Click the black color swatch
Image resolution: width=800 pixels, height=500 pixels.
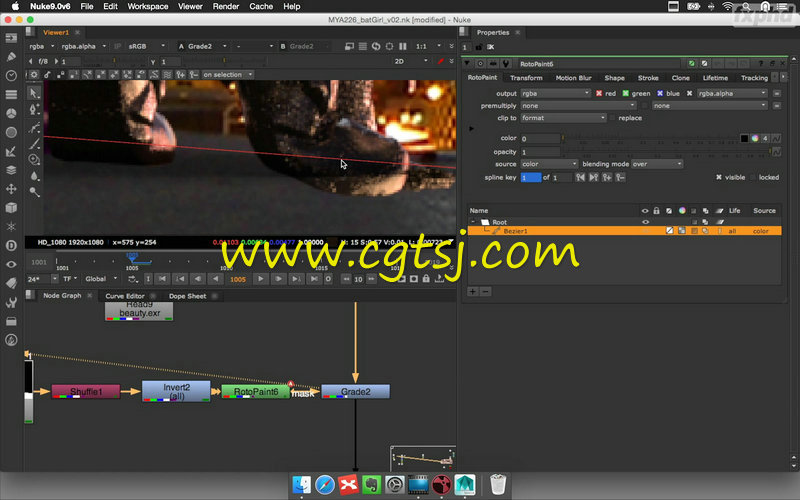744,138
